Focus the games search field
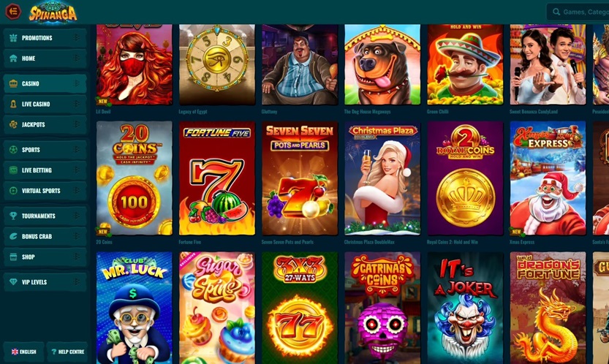This screenshot has height=364, width=609. click(x=578, y=12)
